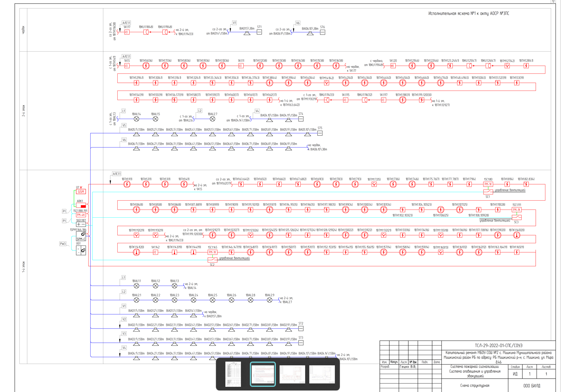Image resolution: width=561 pixels, height=392 pixels.
Task: Click the '1-й этаж' floor label
Action: click(x=23, y=267)
